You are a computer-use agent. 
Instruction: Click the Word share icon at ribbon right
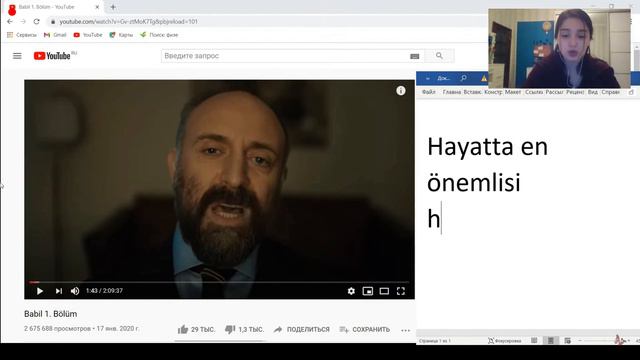point(631,93)
